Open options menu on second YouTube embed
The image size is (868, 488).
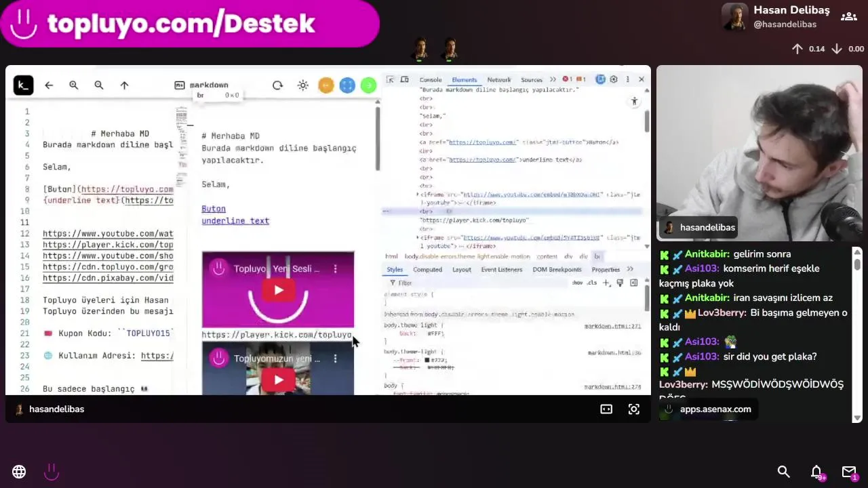(335, 359)
